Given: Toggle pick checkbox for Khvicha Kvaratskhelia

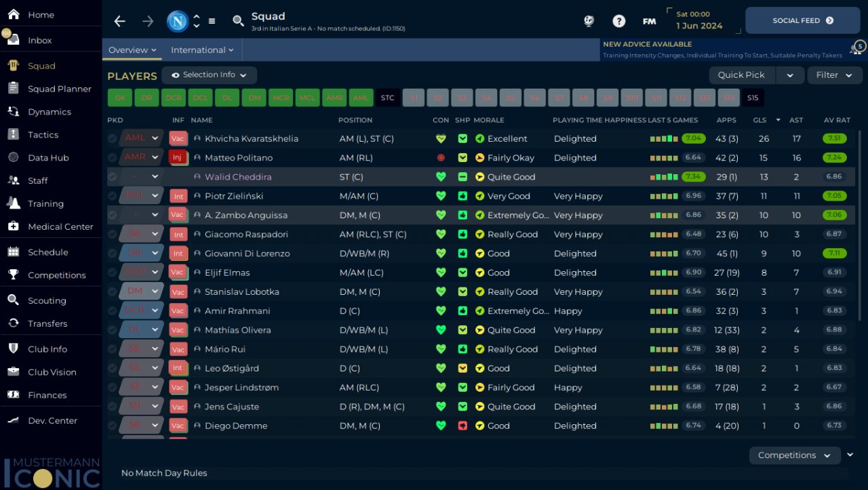Looking at the screenshot, I should 113,139.
